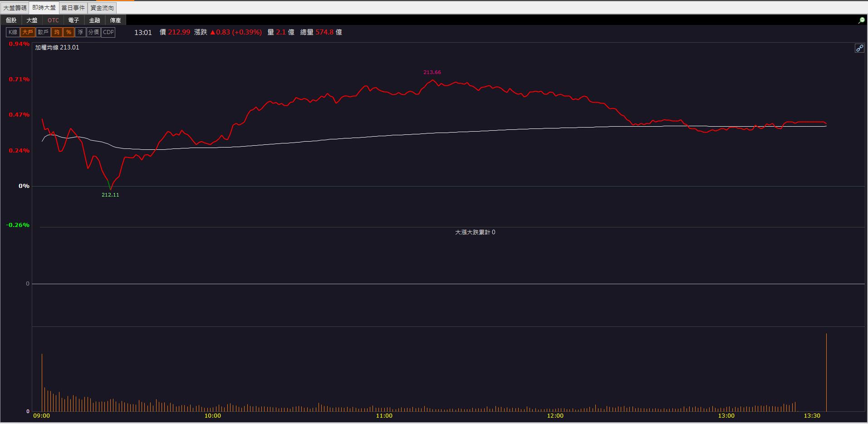Enable the 分價 toggle button
The height and width of the screenshot is (424, 868).
point(93,32)
